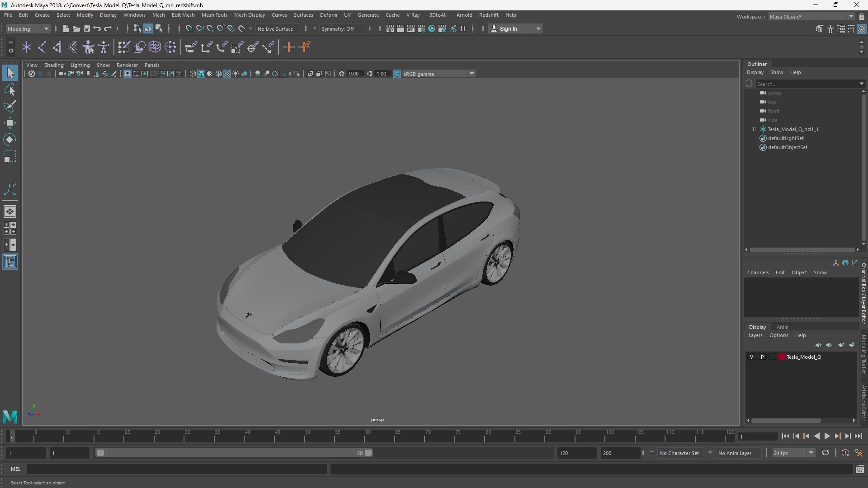Click the red Tesla_Model_Q layer color swatch

782,357
